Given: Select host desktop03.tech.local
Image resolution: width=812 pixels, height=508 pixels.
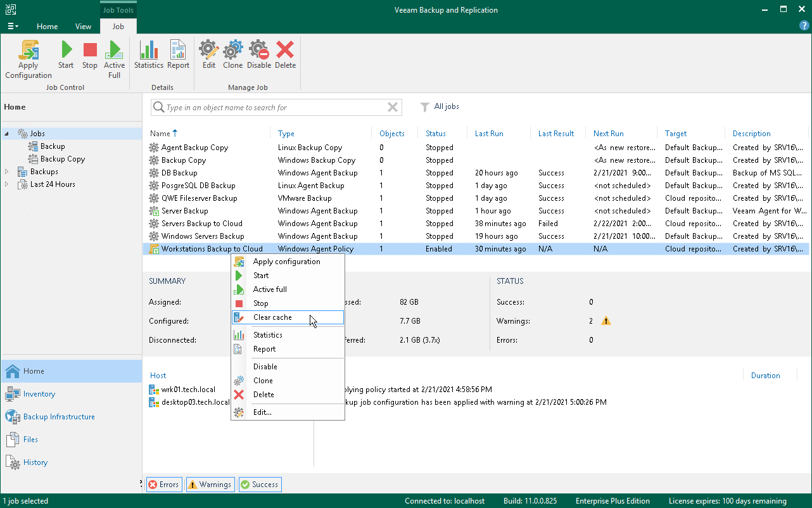Looking at the screenshot, I should coord(195,402).
